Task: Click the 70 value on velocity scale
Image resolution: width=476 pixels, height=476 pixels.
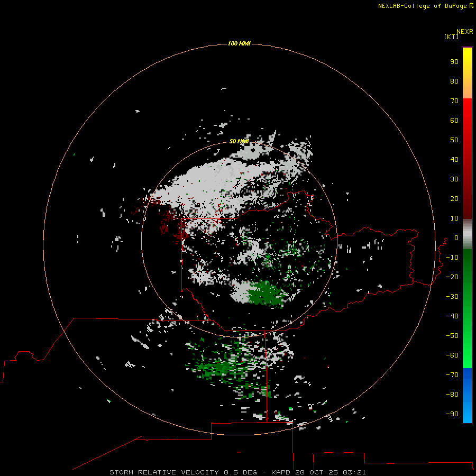Action: tap(454, 101)
